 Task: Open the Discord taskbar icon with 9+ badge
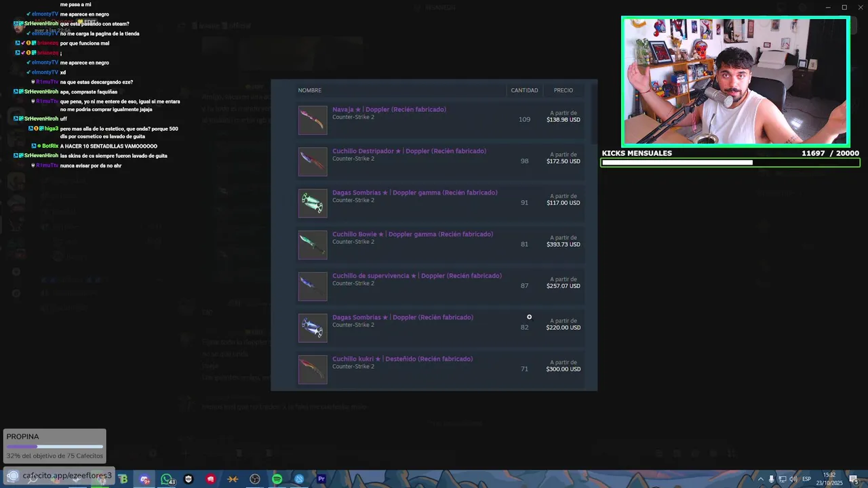(145, 479)
